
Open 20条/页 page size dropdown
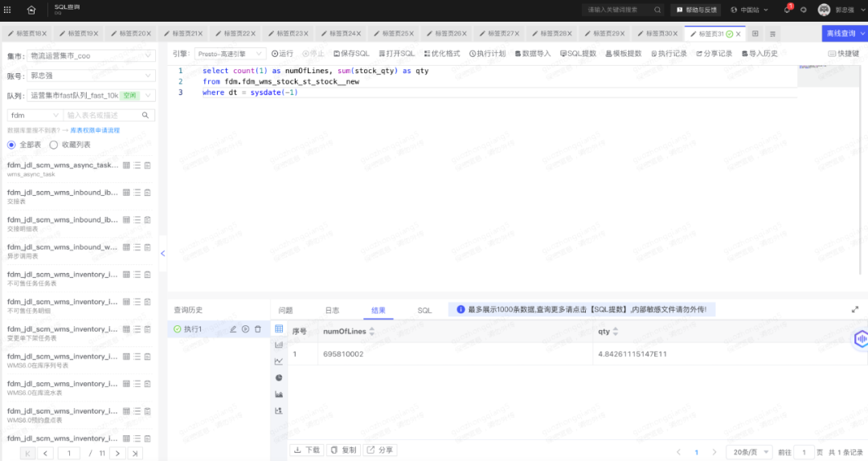click(749, 452)
